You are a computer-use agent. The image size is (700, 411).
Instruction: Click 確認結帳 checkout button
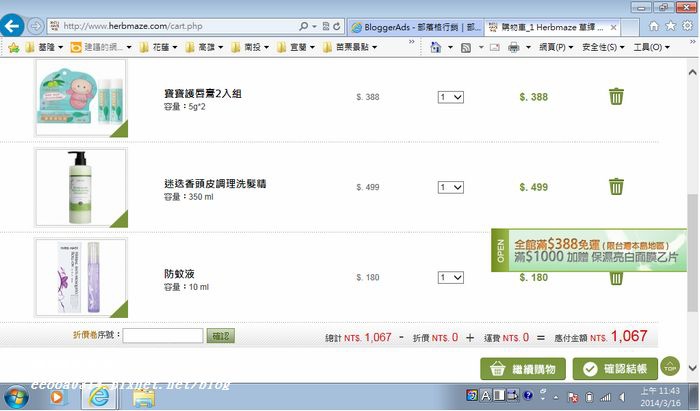point(615,369)
